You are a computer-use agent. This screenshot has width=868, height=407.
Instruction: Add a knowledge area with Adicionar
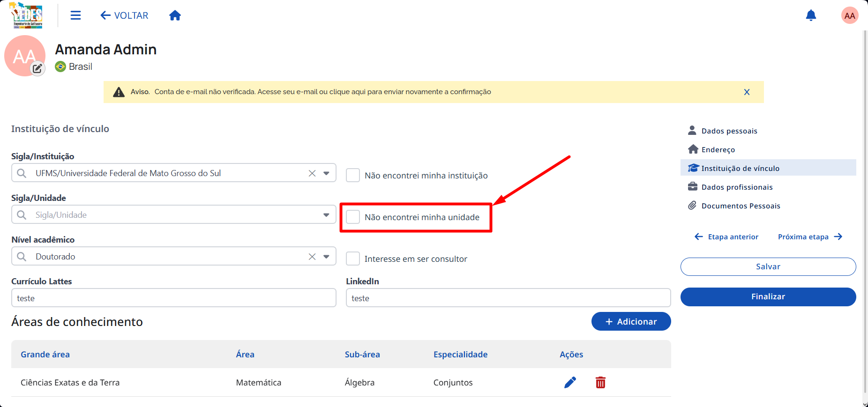click(631, 321)
